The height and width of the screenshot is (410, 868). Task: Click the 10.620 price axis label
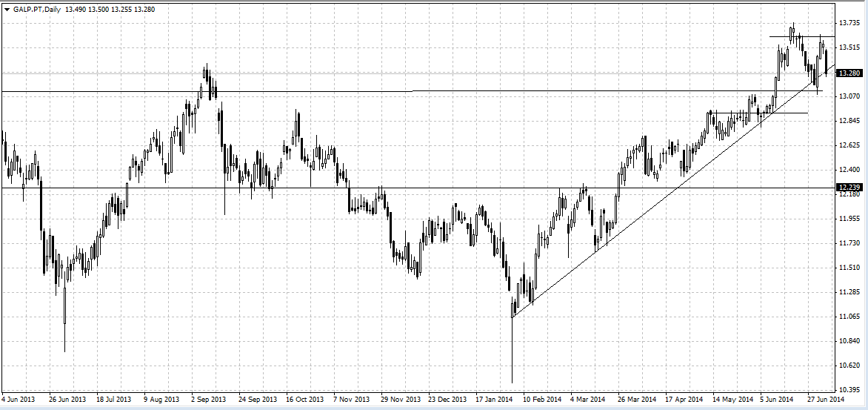849,366
